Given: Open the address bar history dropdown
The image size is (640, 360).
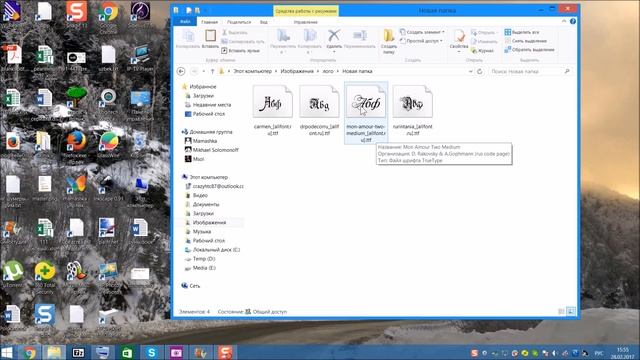Looking at the screenshot, I should (470, 71).
